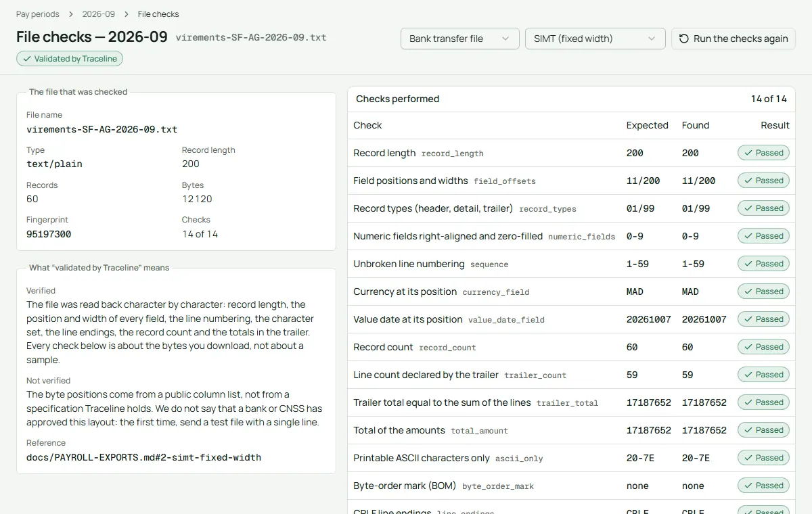Viewport: 812px width, 514px height.
Task: Click the Passed badge for Record count
Action: pyautogui.click(x=763, y=347)
